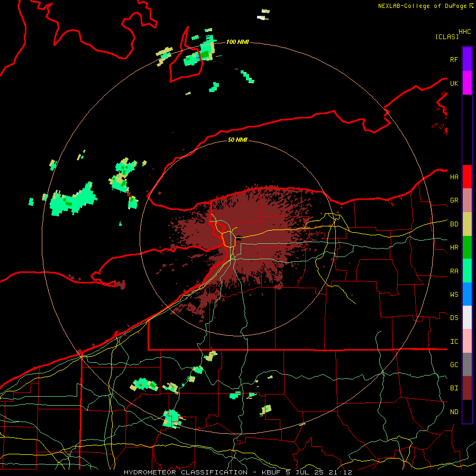Image resolution: width=476 pixels, height=476 pixels.
Task: Click the BI brown legend swatch
Action: (467, 388)
